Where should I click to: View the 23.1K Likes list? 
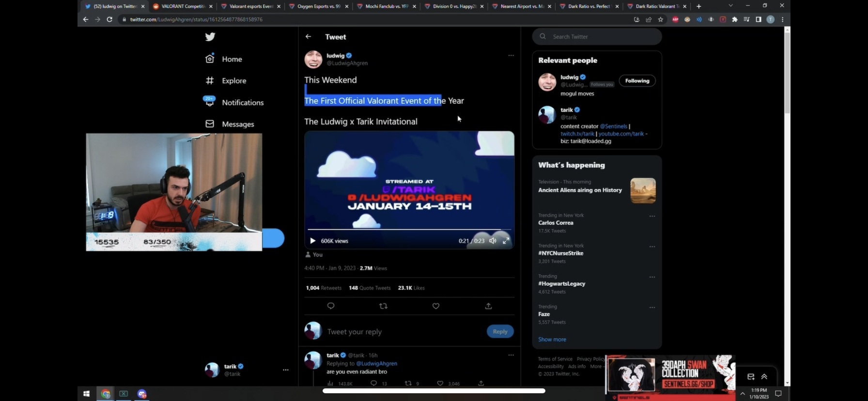point(411,288)
